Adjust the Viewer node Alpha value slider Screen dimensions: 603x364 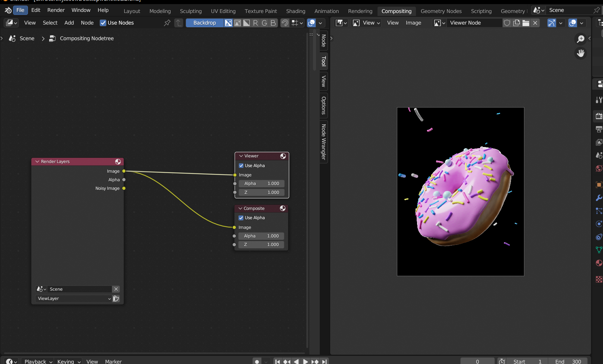pyautogui.click(x=262, y=183)
